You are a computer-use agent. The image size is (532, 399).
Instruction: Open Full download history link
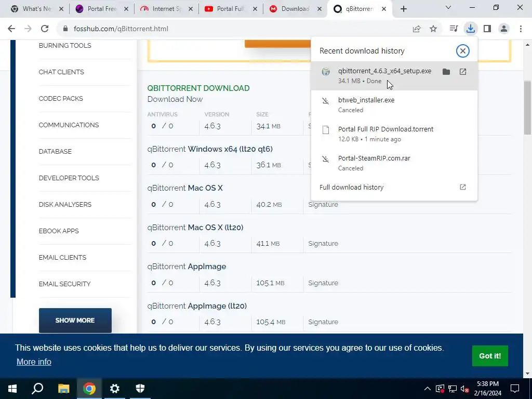tap(394, 187)
